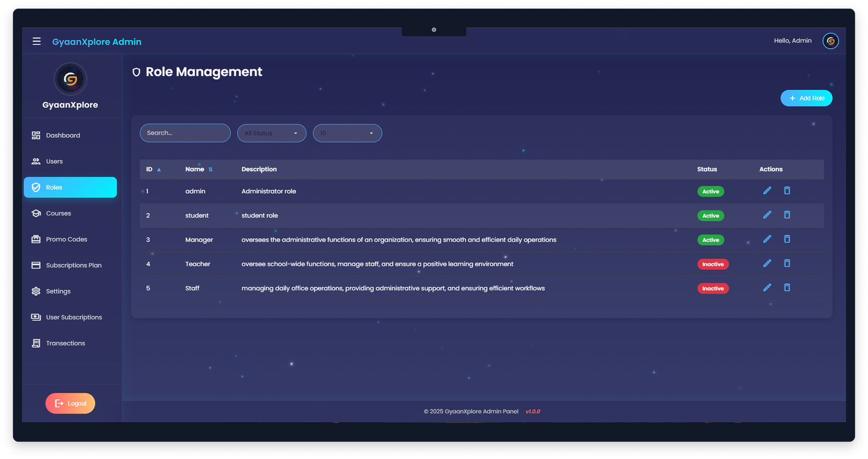Delete the student role via trash icon
The image size is (868, 459).
click(x=787, y=215)
